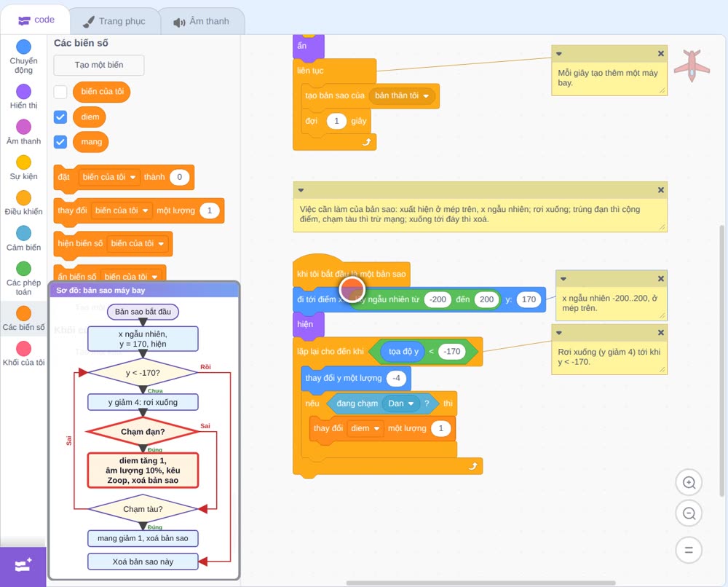Click the y value field showing 170
This screenshot has width=728, height=587.
click(529, 299)
